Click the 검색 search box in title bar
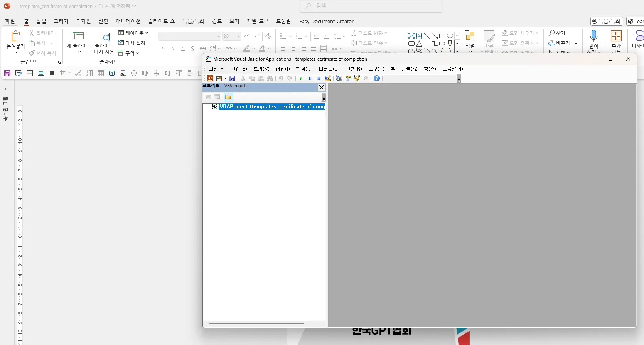 [371, 6]
